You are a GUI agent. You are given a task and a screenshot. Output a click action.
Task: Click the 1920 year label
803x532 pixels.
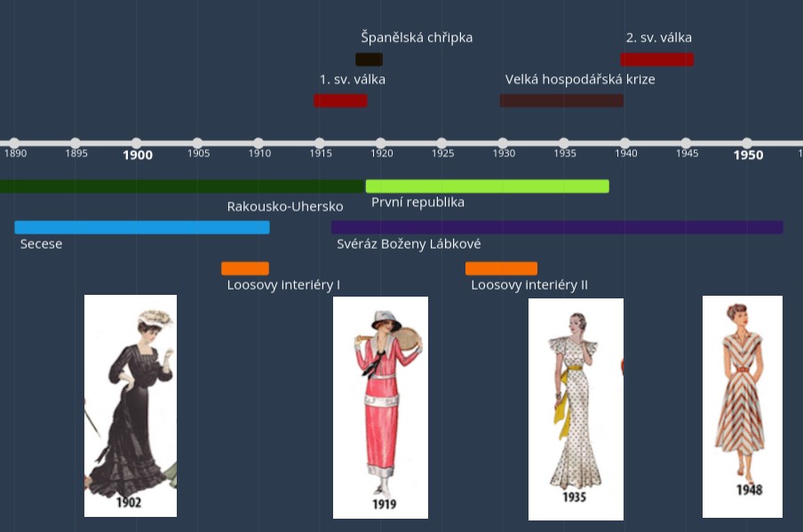382,154
